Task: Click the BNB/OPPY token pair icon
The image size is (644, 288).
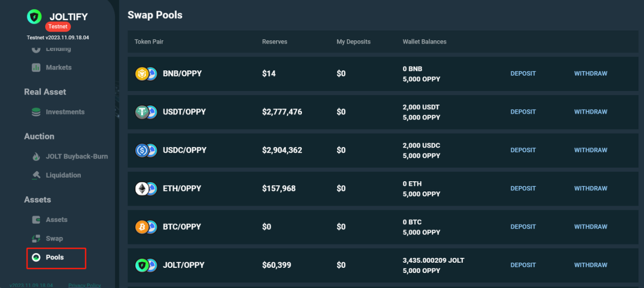Action: (x=146, y=74)
